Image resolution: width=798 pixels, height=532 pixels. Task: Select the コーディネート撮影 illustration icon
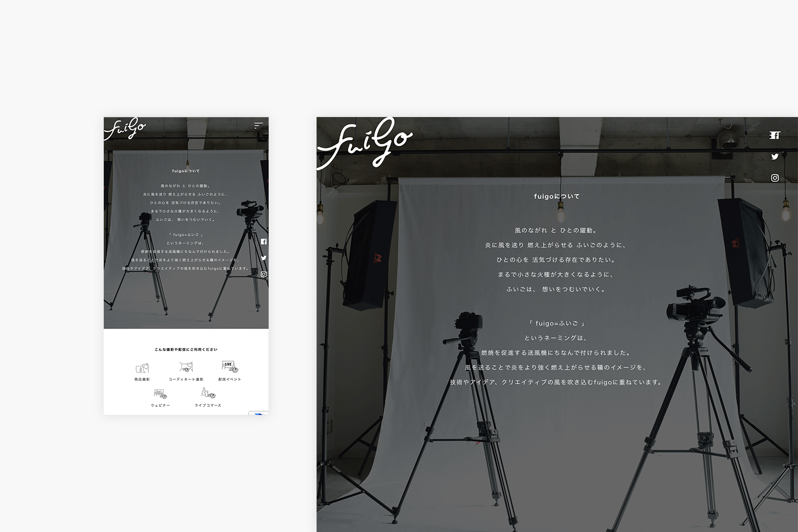pyautogui.click(x=186, y=367)
